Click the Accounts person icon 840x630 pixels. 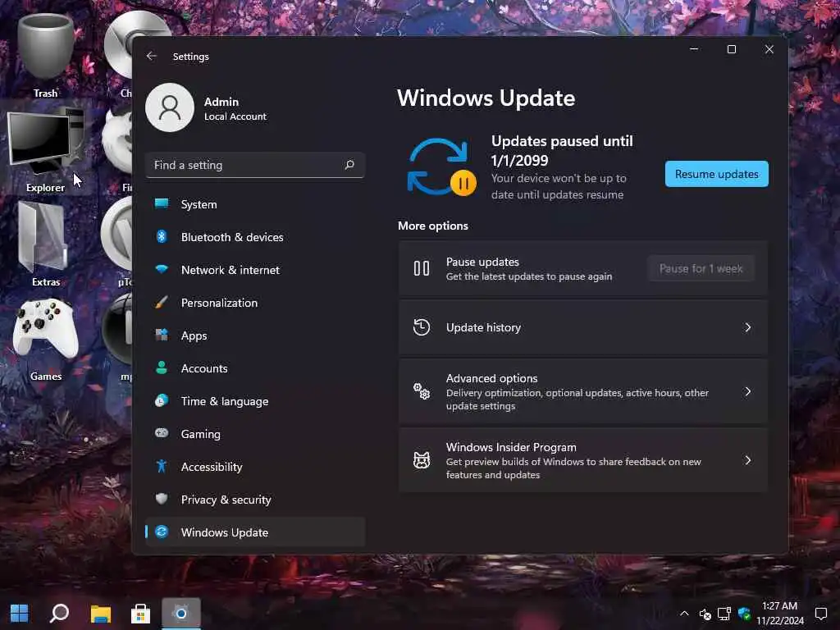[162, 367]
